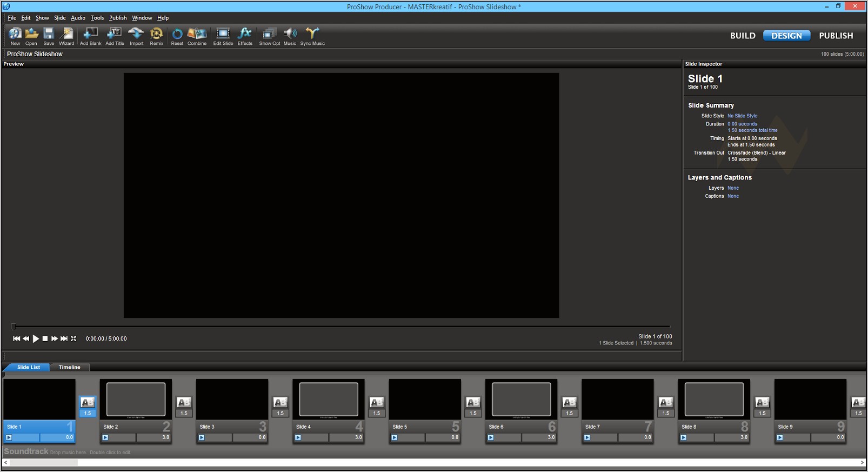The image size is (868, 472).
Task: Select Slide 6 thumbnail
Action: 522,399
